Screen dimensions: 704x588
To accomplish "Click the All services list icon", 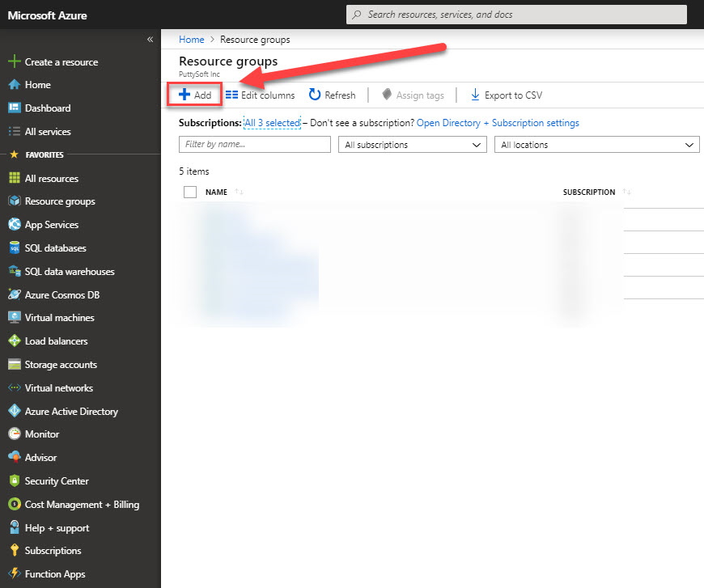I will (15, 131).
